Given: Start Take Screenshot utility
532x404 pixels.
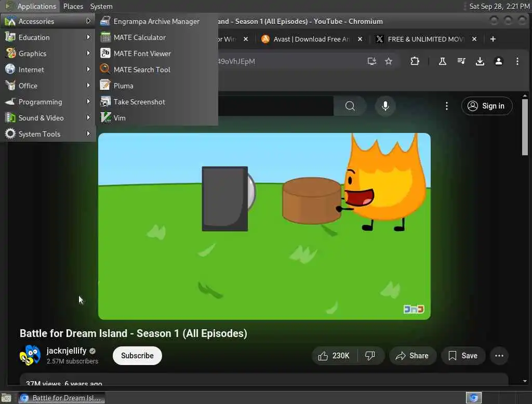Looking at the screenshot, I should (156, 102).
